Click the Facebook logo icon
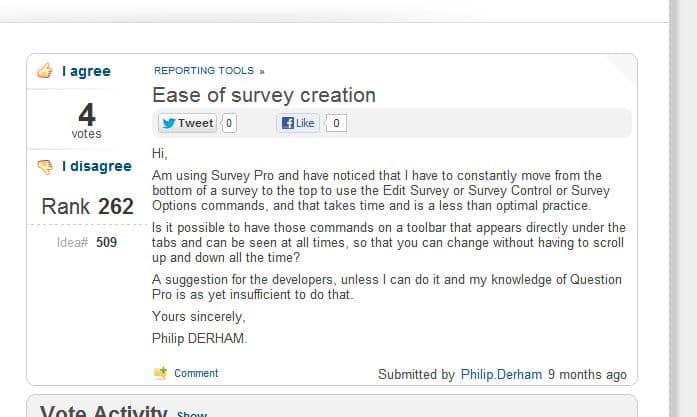The image size is (697, 417). click(x=288, y=123)
